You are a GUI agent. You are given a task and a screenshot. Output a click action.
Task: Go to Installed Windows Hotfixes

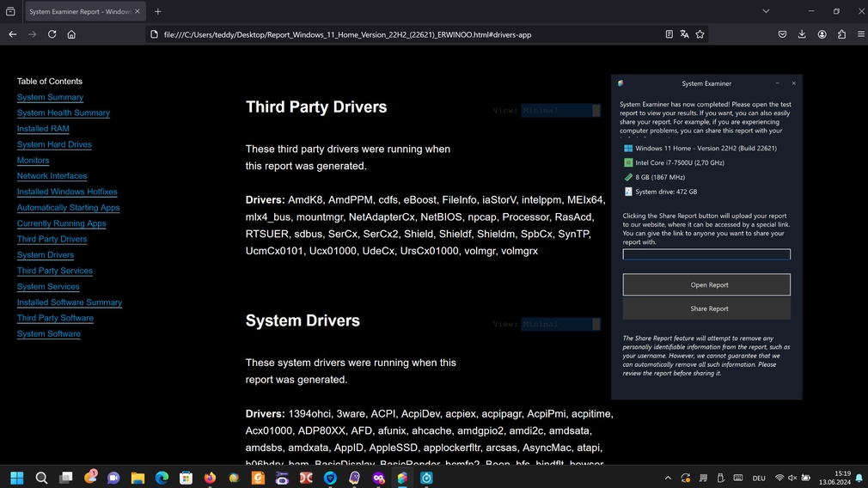point(67,192)
